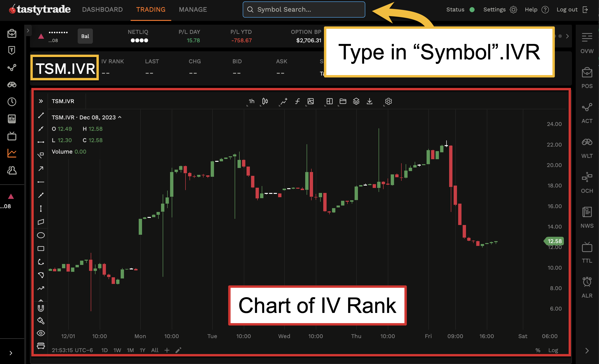Open the MANAGE tab
This screenshot has height=364, width=599.
[x=193, y=10]
